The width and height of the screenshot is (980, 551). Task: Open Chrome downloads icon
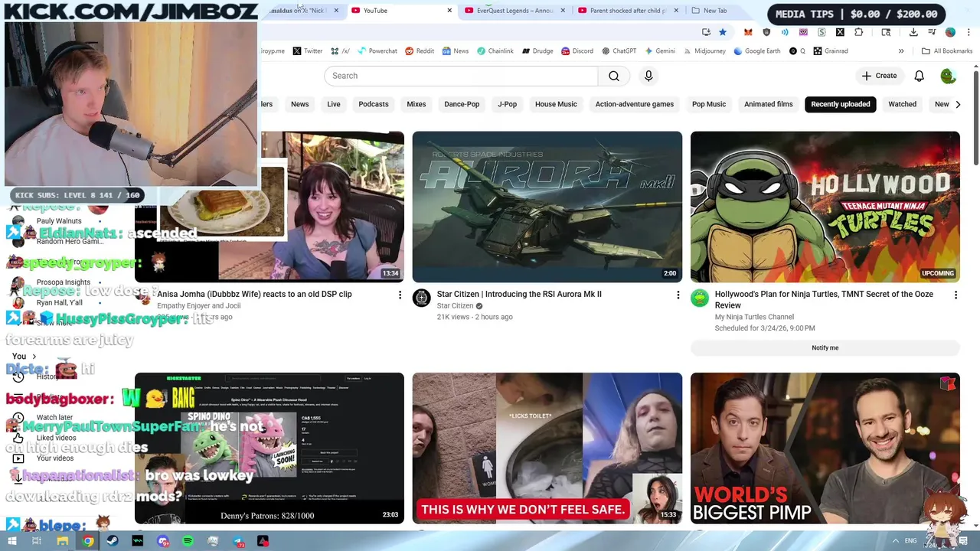coord(913,32)
